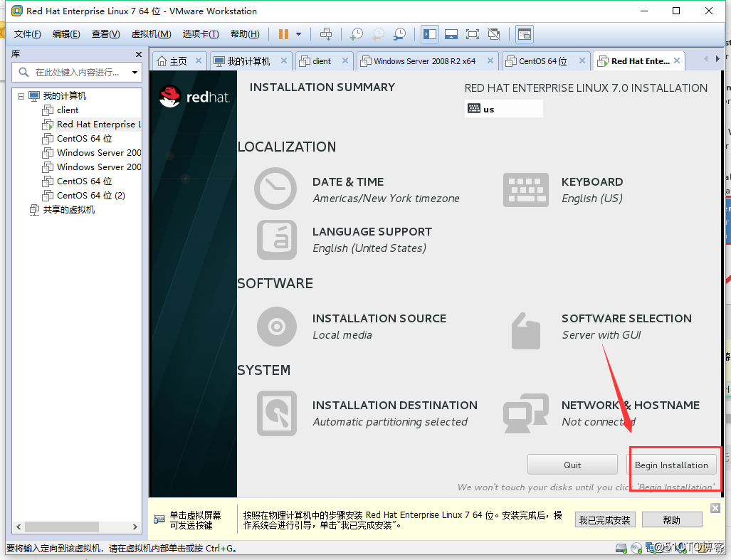Open the library search dropdown arrow
Screen dimensions: 731x560
click(135, 72)
